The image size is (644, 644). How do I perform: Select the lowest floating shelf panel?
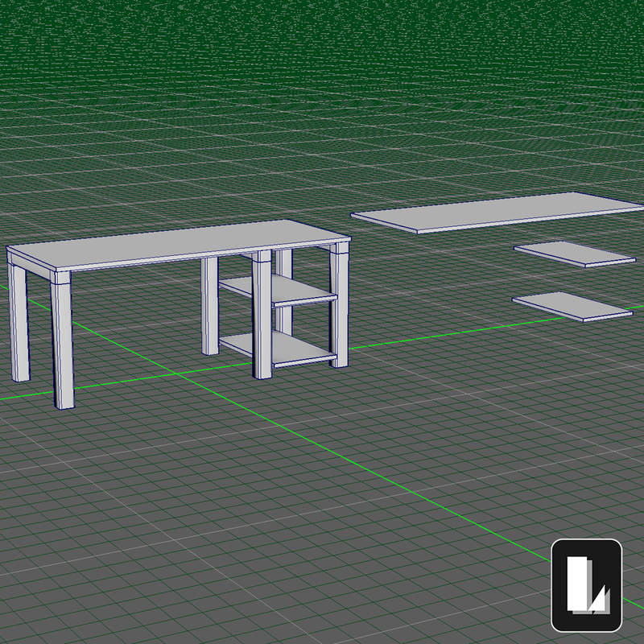(x=572, y=306)
